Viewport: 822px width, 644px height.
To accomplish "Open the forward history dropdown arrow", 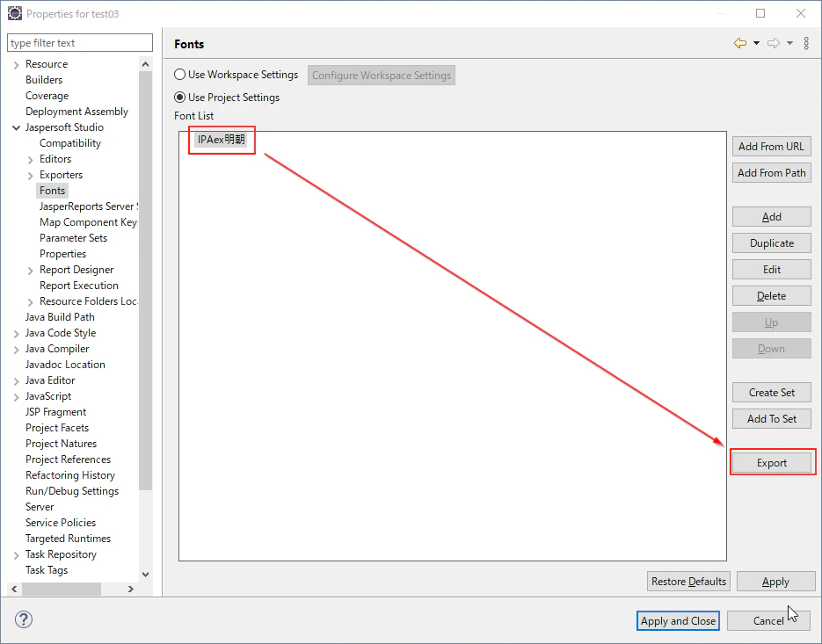I will point(790,44).
